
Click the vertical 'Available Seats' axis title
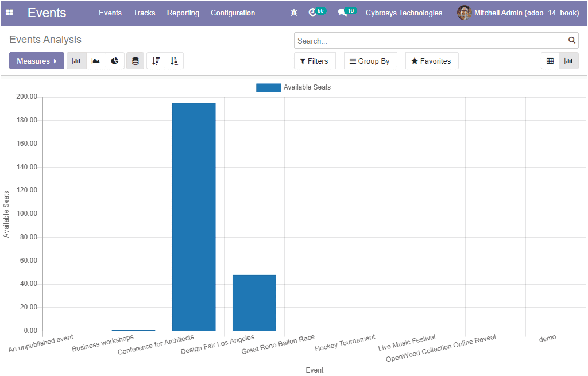pos(6,214)
